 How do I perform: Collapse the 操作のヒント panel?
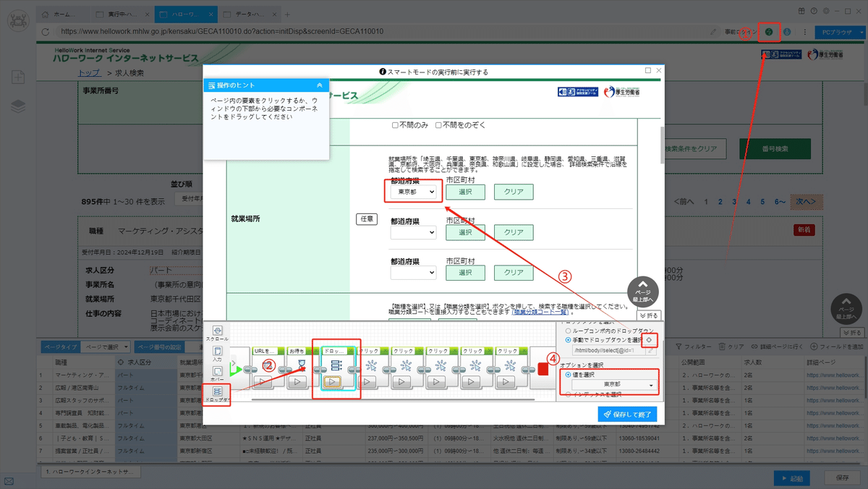click(x=319, y=85)
